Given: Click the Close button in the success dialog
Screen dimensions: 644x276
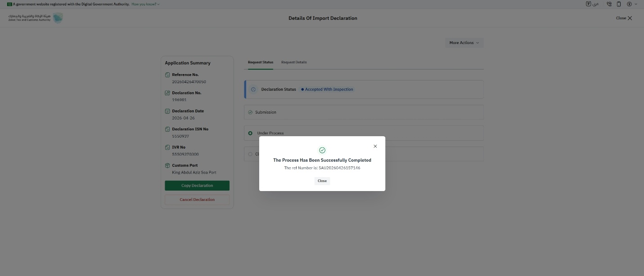Looking at the screenshot, I should click(322, 181).
